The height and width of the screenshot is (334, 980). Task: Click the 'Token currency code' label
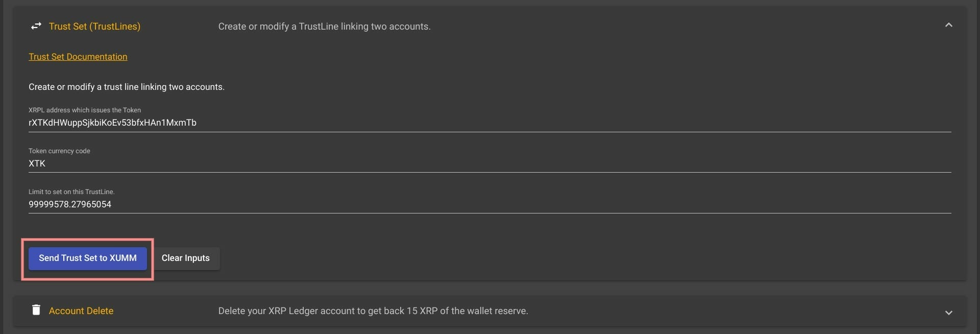59,151
